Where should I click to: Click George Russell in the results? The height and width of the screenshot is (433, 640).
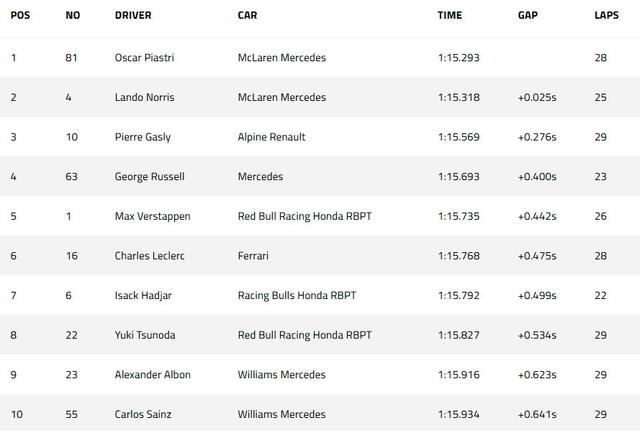150,177
